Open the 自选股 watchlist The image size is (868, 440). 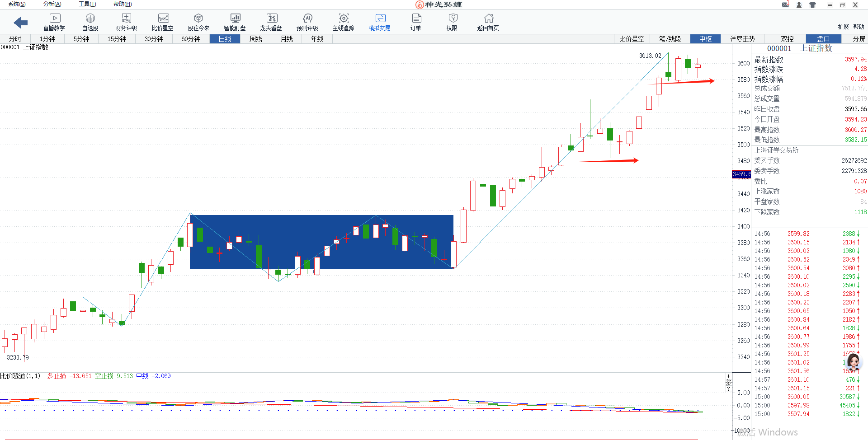click(x=90, y=22)
